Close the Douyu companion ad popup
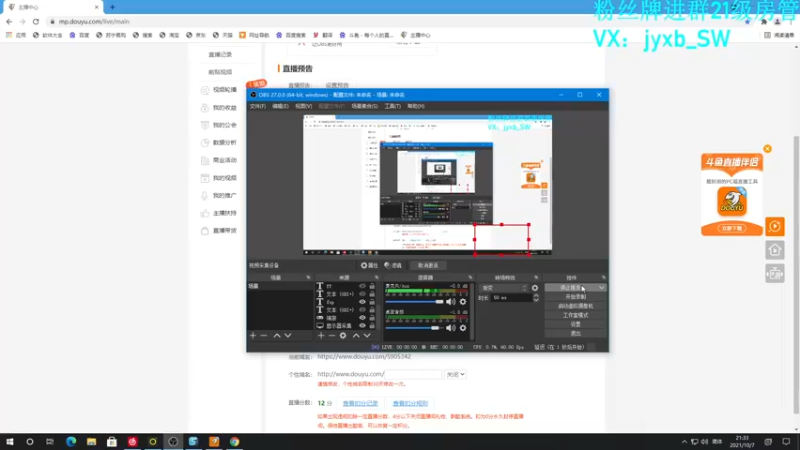Viewport: 800px width, 450px height. click(767, 149)
